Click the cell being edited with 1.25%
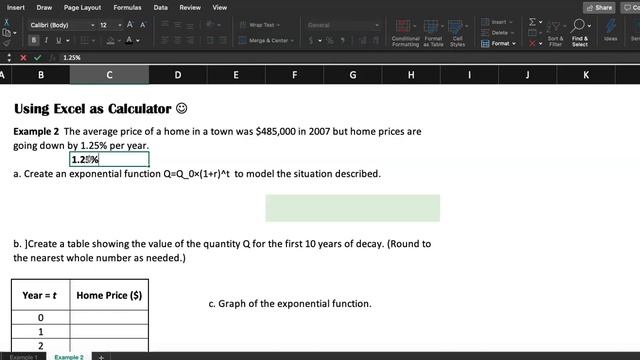The image size is (640, 360). coord(109,160)
